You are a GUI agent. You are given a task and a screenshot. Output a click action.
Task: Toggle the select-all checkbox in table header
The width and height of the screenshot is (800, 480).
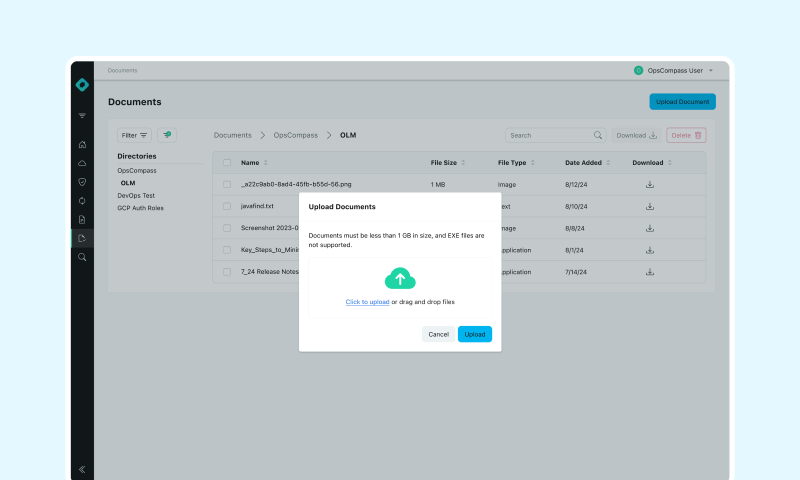[x=227, y=163]
